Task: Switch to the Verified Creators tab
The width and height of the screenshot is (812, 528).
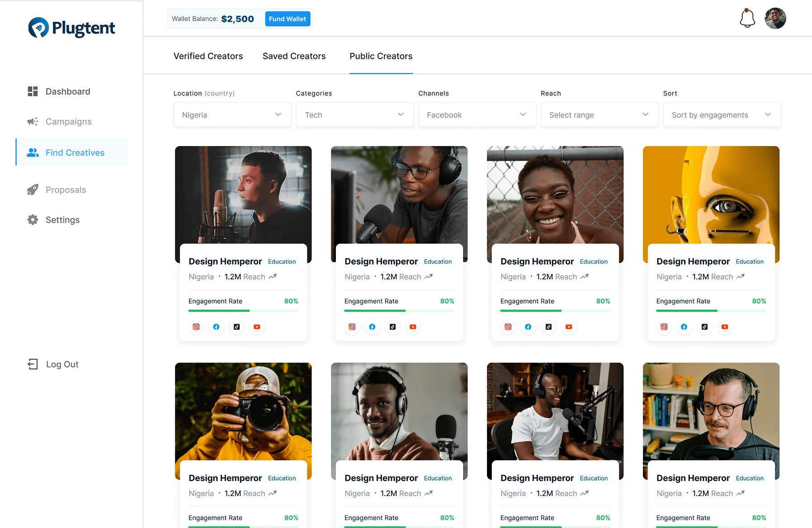Action: click(208, 56)
